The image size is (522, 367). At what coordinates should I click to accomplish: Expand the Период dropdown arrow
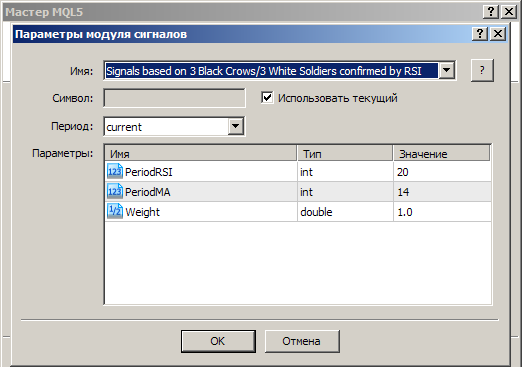236,126
